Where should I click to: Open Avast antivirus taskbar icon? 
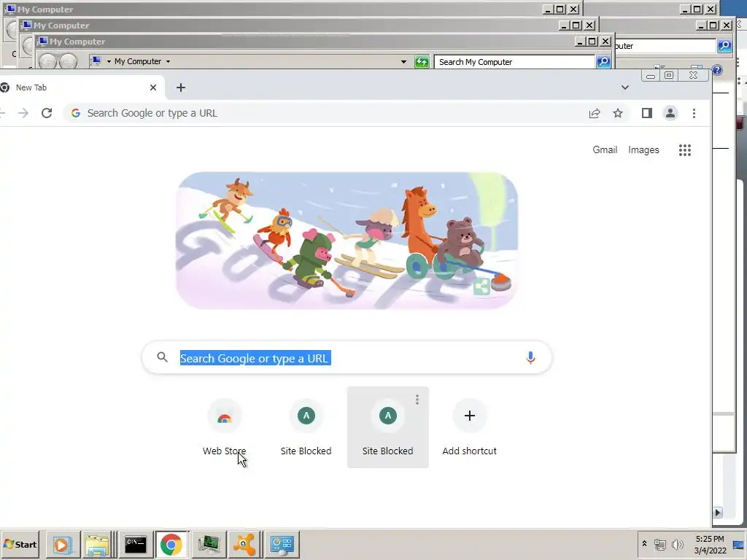(244, 544)
